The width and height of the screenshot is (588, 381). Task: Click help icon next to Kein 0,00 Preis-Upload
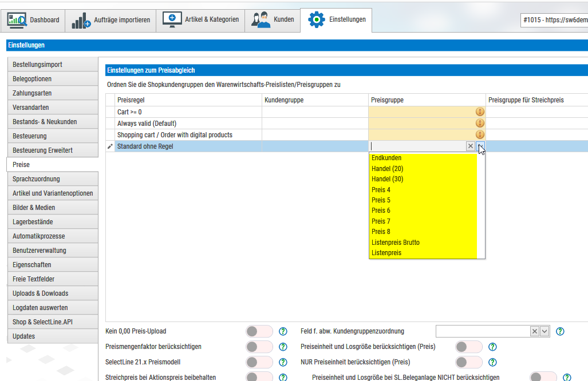pos(282,331)
